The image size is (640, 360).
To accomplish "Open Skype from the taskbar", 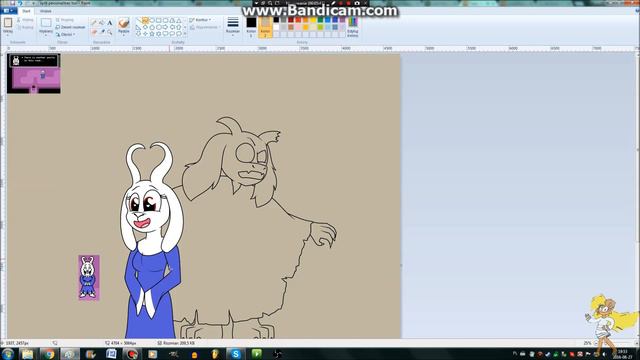I will [x=236, y=354].
